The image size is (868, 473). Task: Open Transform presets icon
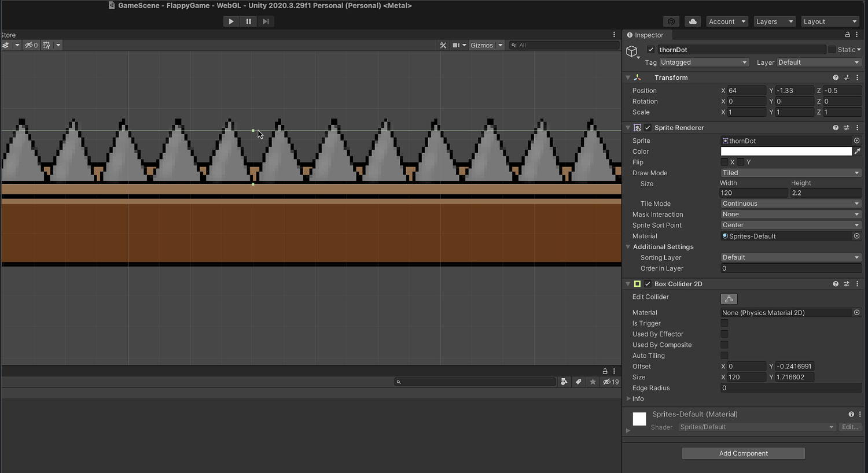[847, 77]
